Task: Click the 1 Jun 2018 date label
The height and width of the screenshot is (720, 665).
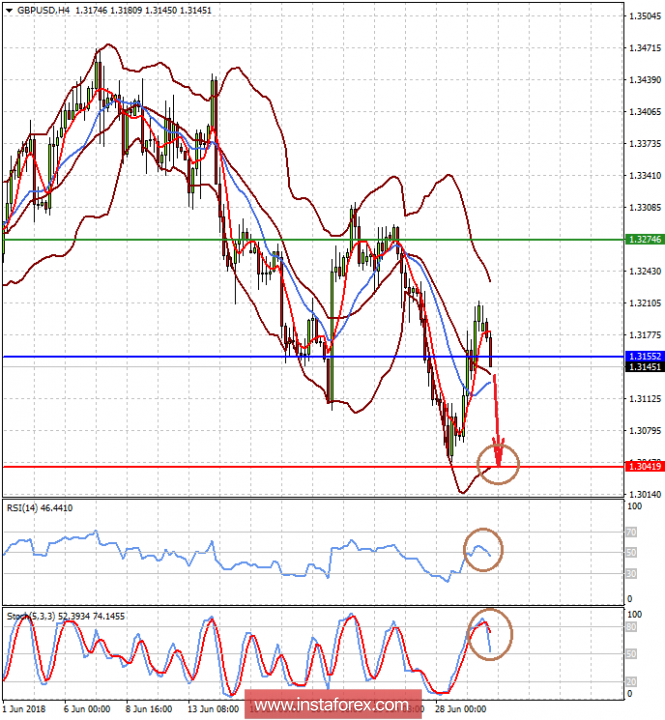Action: click(24, 707)
